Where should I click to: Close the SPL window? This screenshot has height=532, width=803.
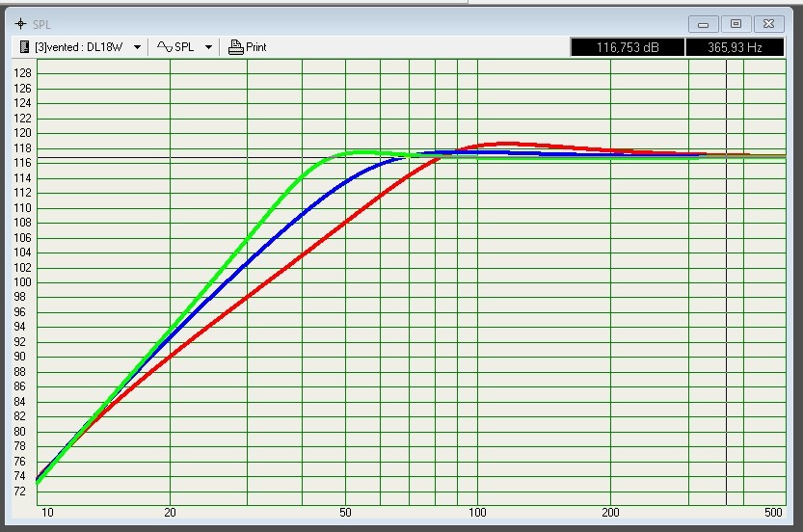click(768, 24)
